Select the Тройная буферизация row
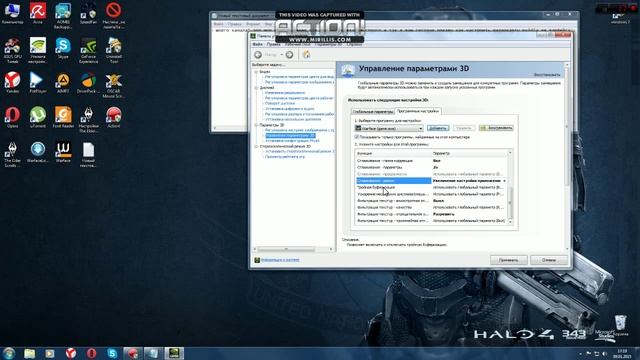640x360 pixels. (x=431, y=187)
